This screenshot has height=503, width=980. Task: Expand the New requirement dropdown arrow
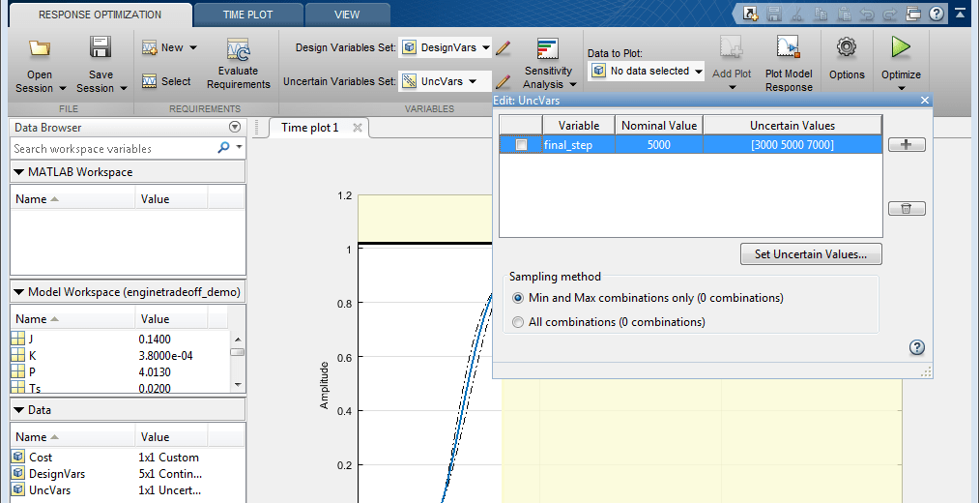(193, 47)
